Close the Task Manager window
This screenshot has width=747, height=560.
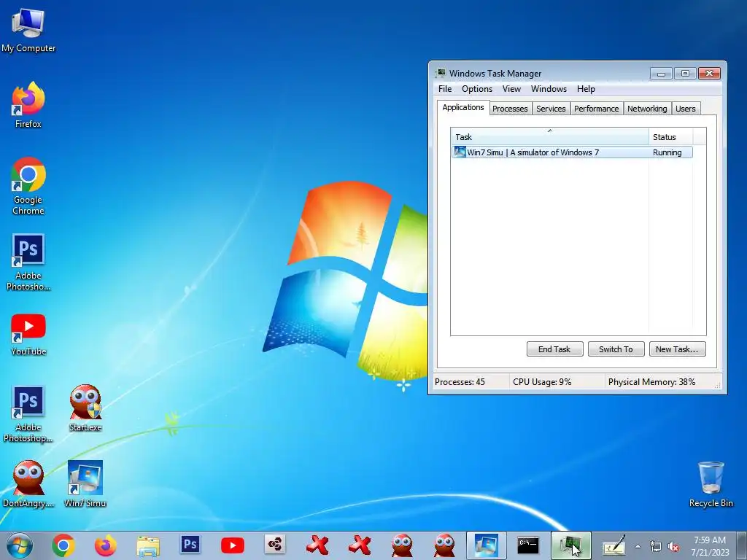point(709,74)
